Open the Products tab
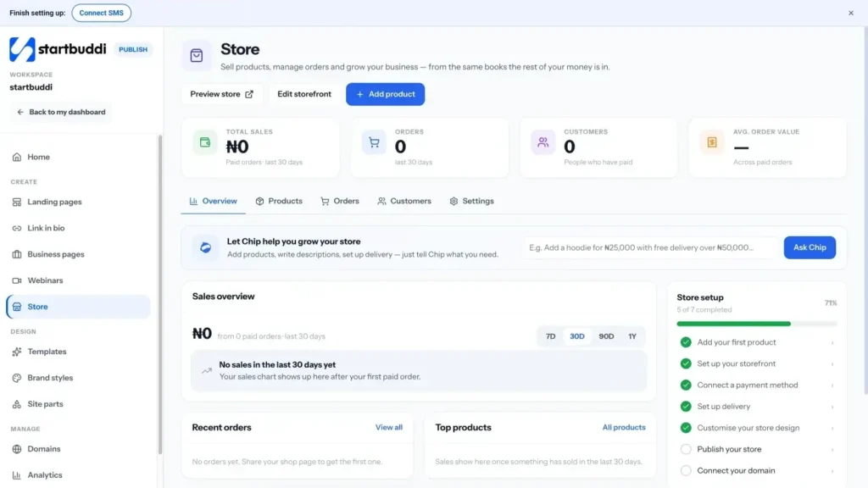Image resolution: width=868 pixels, height=488 pixels. [279, 202]
